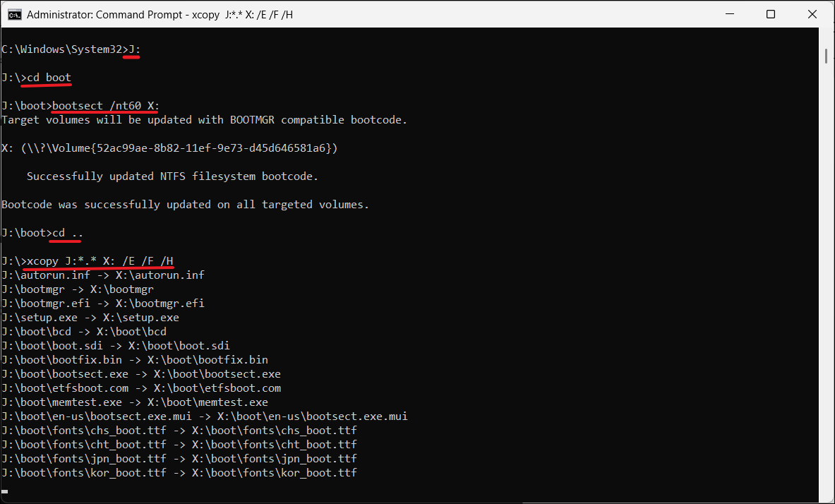Viewport: 835px width, 504px height.
Task: Minimize the Command Prompt window
Action: point(731,14)
